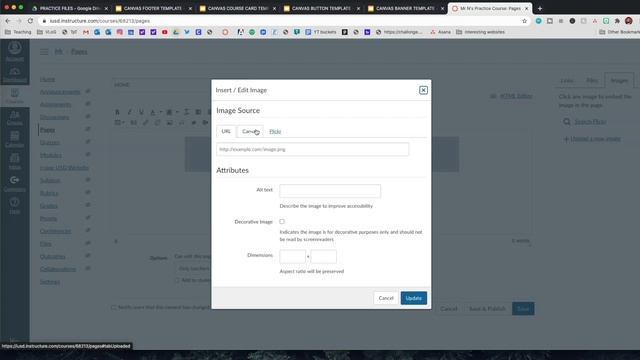Reload the current browser page
Viewport: 640px width, 360px height.
pyautogui.click(x=30, y=20)
